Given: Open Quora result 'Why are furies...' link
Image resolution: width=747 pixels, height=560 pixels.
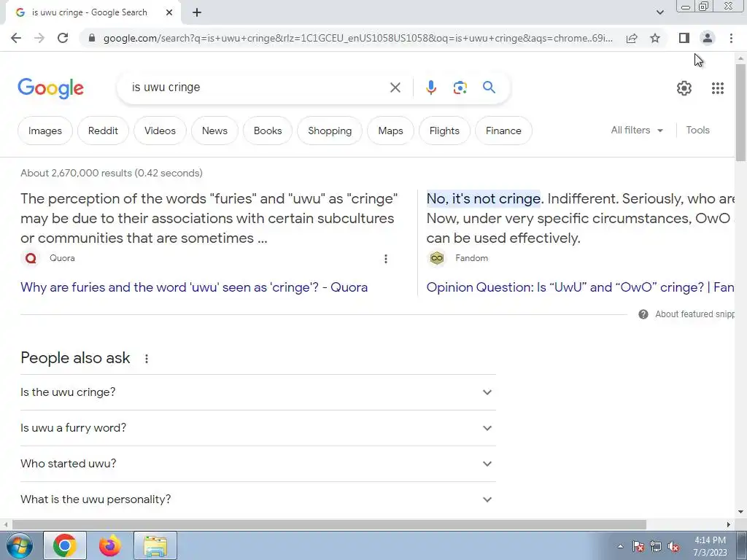Looking at the screenshot, I should 194,287.
